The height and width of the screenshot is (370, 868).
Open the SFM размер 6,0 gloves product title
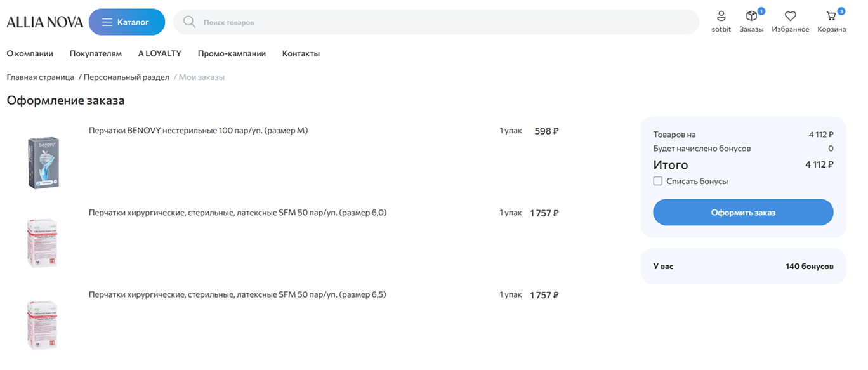pos(237,213)
